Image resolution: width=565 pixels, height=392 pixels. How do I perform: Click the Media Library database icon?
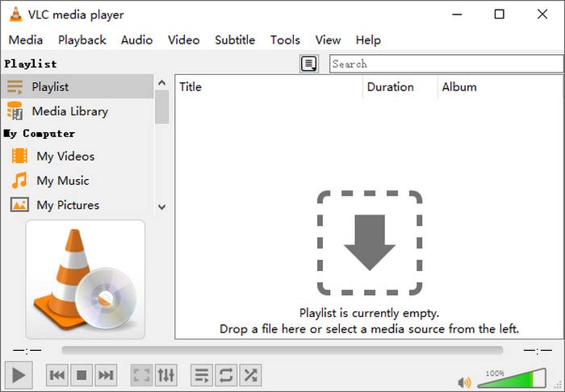(15, 111)
